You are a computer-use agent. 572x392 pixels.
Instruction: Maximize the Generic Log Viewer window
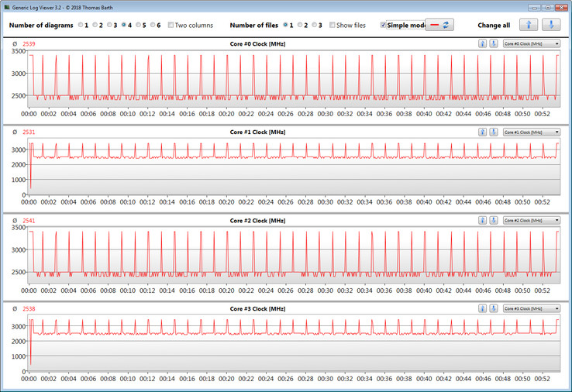point(548,7)
